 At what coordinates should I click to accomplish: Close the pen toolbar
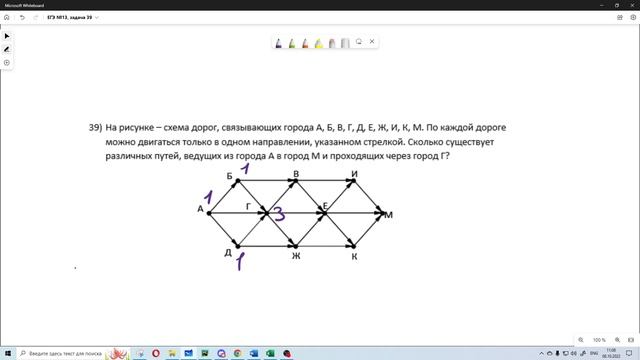point(372,41)
